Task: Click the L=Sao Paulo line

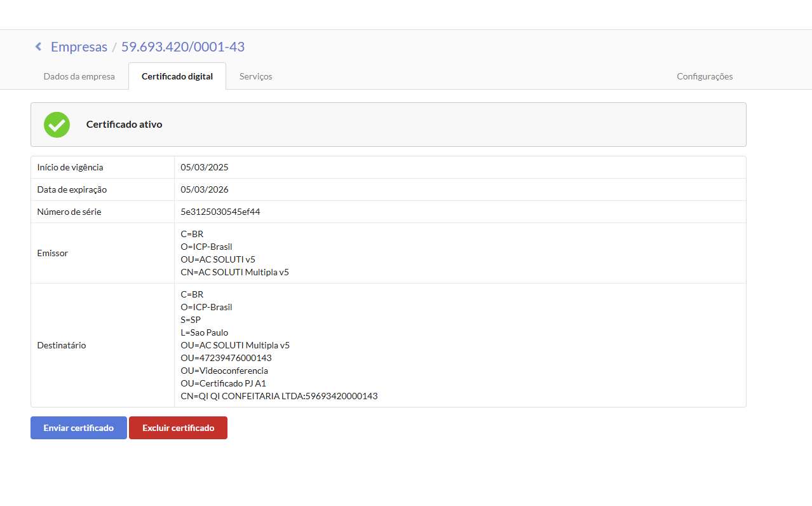Action: pyautogui.click(x=205, y=332)
